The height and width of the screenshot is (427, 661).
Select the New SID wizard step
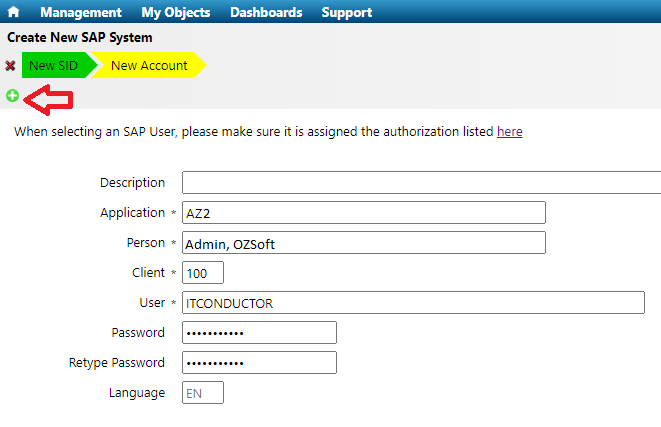click(x=54, y=66)
